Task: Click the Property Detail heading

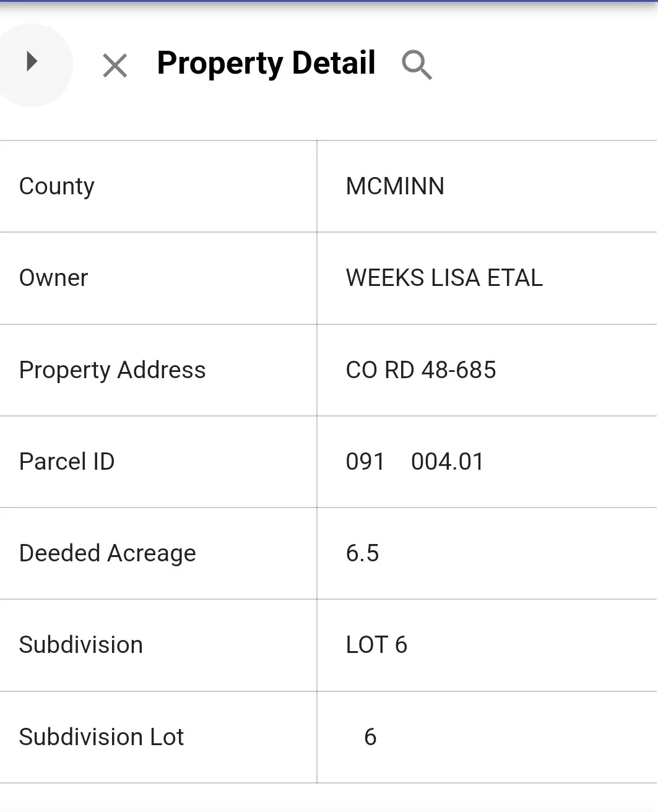Action: pyautogui.click(x=266, y=64)
